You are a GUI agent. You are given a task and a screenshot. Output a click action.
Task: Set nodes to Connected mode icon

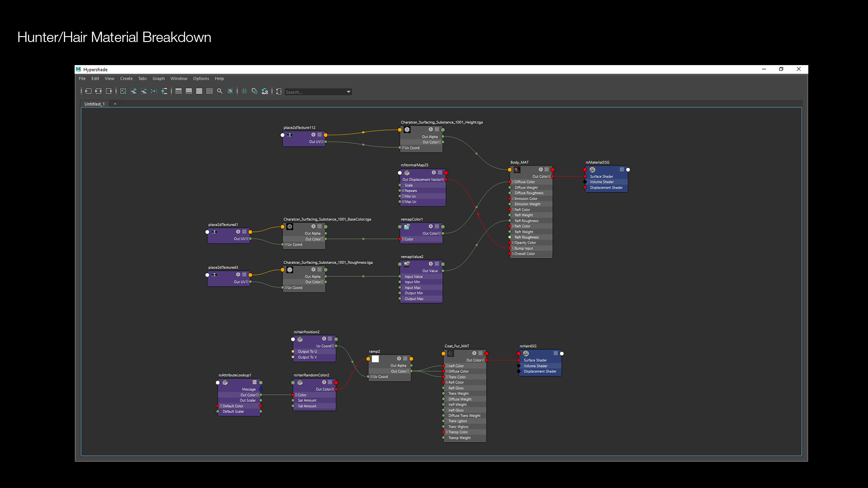189,91
